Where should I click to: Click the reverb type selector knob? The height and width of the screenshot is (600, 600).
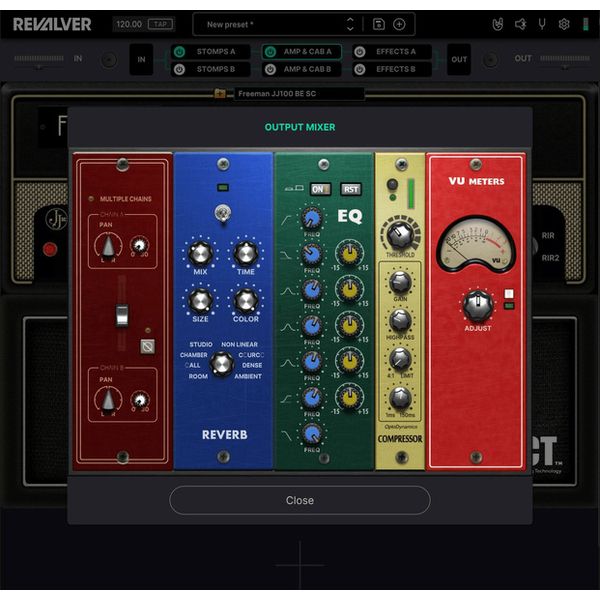222,363
